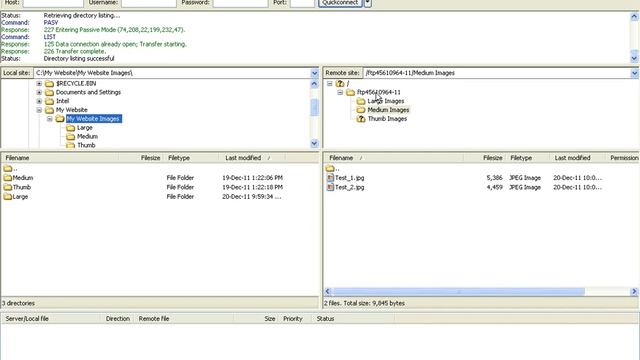Select Test_1.jpg file icon
Image resolution: width=640 pixels, height=360 pixels.
point(330,178)
